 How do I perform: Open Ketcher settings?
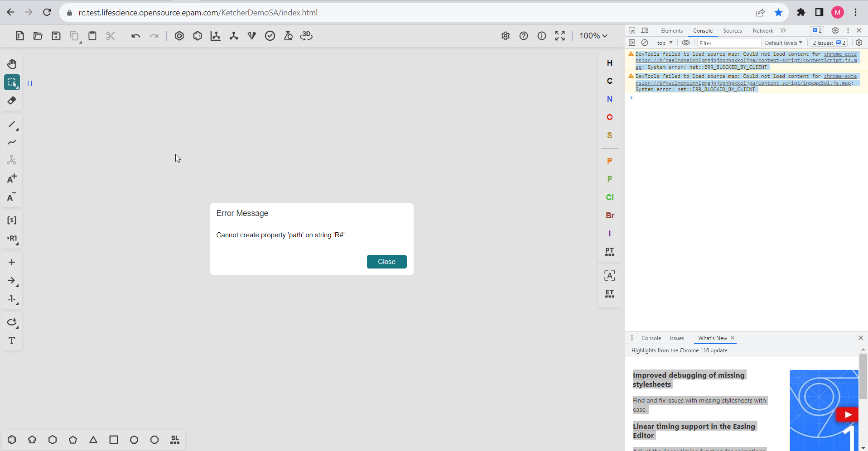pos(506,36)
